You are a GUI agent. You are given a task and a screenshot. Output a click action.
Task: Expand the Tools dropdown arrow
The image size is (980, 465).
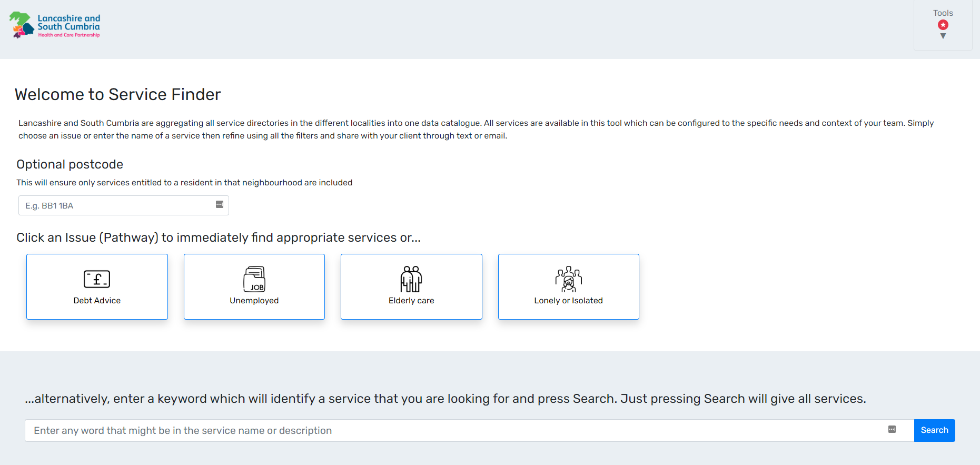point(943,36)
